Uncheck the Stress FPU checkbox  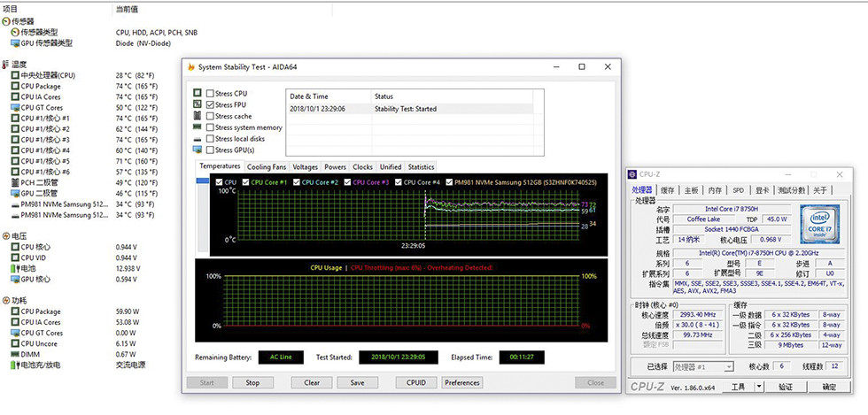pyautogui.click(x=210, y=104)
